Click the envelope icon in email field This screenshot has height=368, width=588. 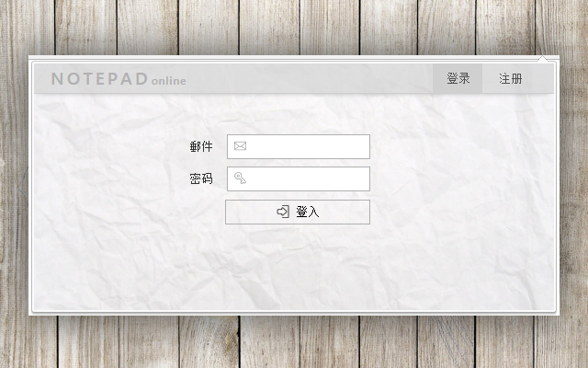click(240, 145)
